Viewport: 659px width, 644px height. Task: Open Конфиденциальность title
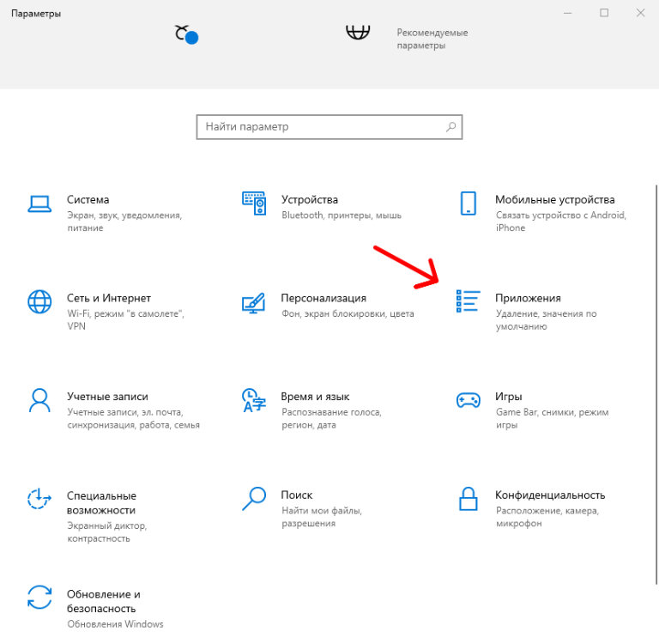(550, 495)
